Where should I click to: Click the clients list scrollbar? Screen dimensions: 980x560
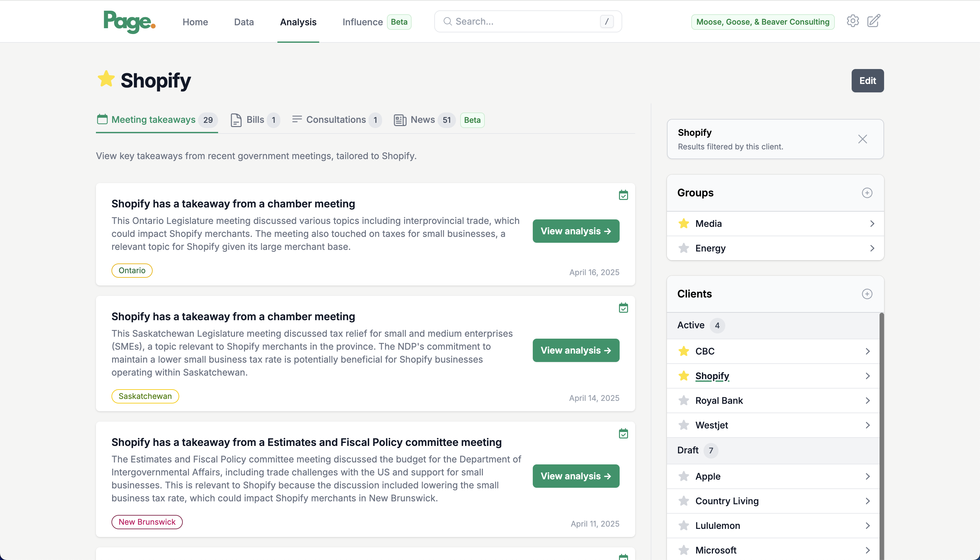click(881, 436)
